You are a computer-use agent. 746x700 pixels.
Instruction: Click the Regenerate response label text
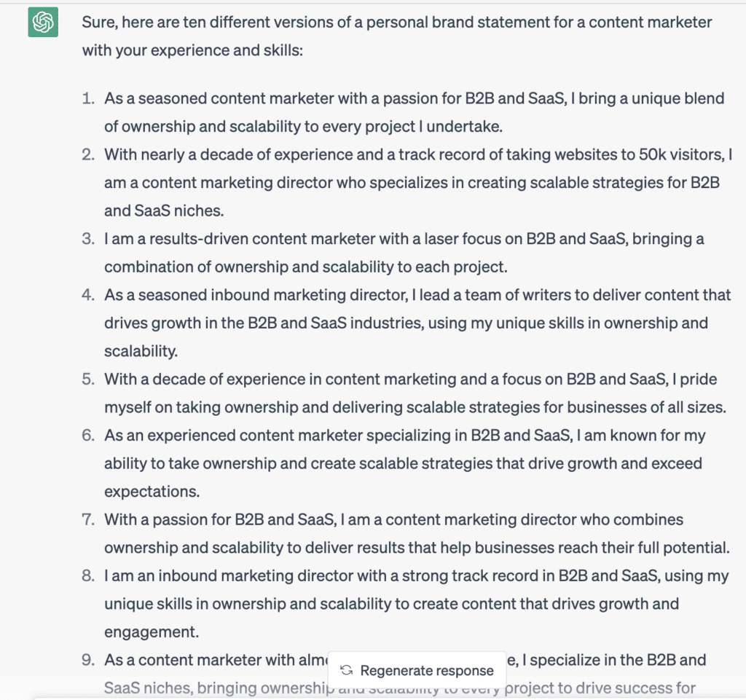pos(426,670)
